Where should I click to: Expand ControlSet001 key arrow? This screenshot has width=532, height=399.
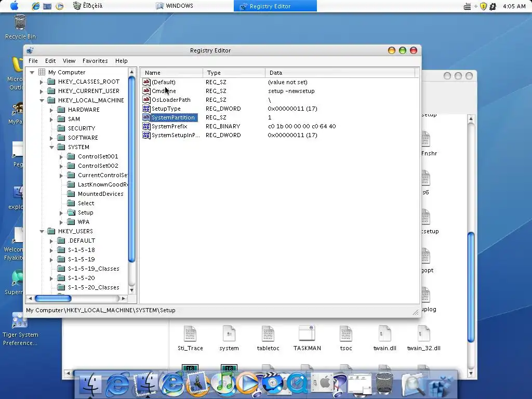(x=61, y=157)
